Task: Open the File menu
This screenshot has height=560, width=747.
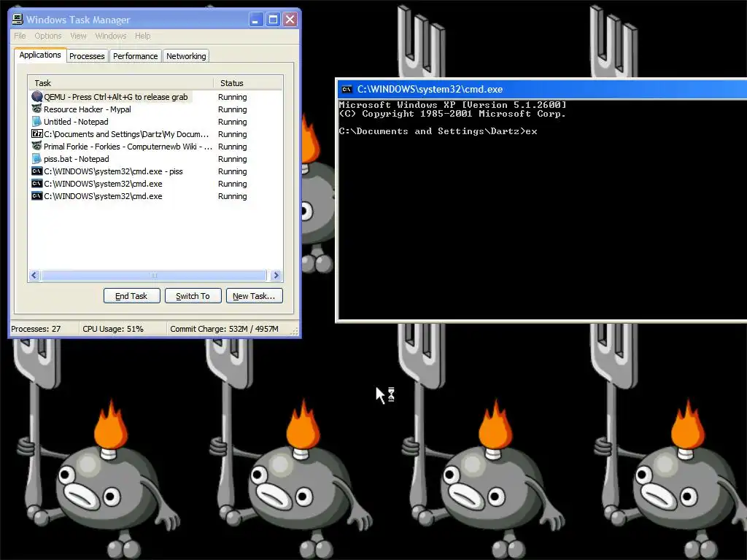Action: 20,36
